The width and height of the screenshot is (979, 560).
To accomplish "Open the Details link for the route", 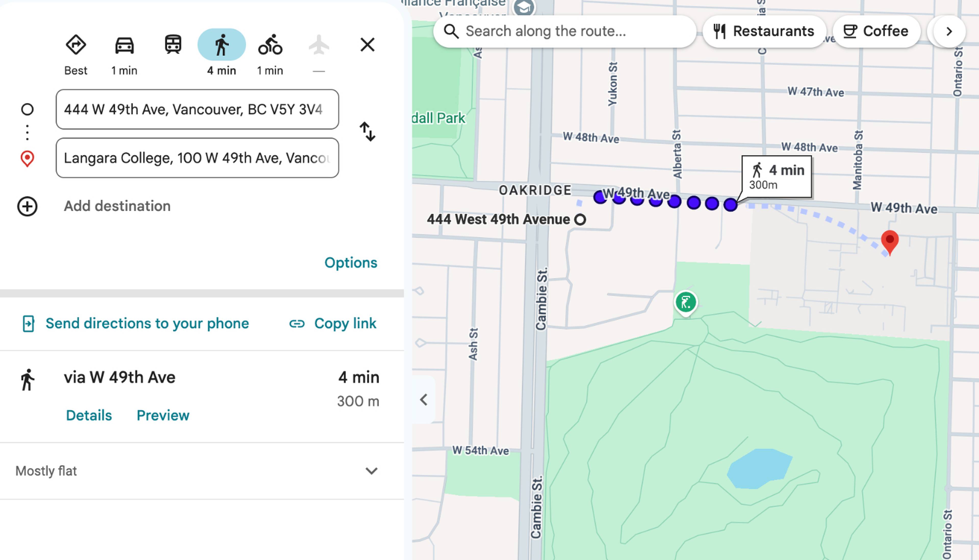I will tap(89, 416).
